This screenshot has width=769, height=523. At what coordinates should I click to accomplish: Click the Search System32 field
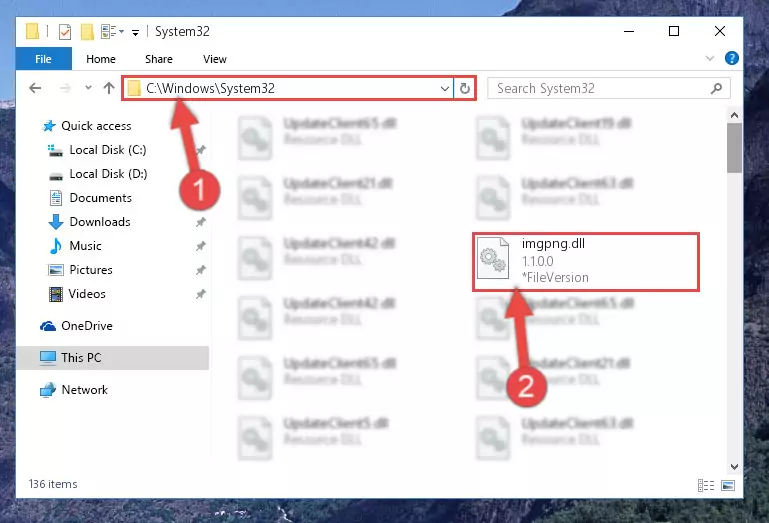(x=609, y=88)
